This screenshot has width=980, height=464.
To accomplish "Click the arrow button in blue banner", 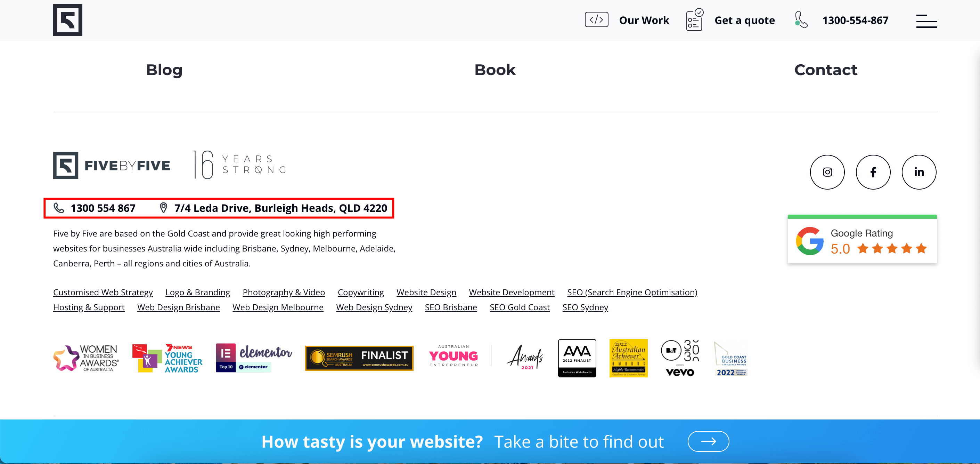I will tap(708, 441).
